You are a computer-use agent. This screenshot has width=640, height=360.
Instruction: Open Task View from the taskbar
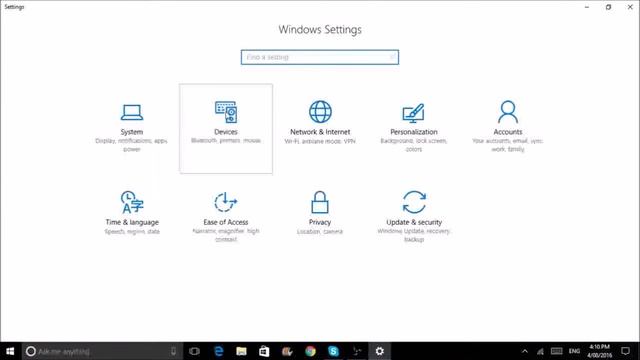[195, 351]
